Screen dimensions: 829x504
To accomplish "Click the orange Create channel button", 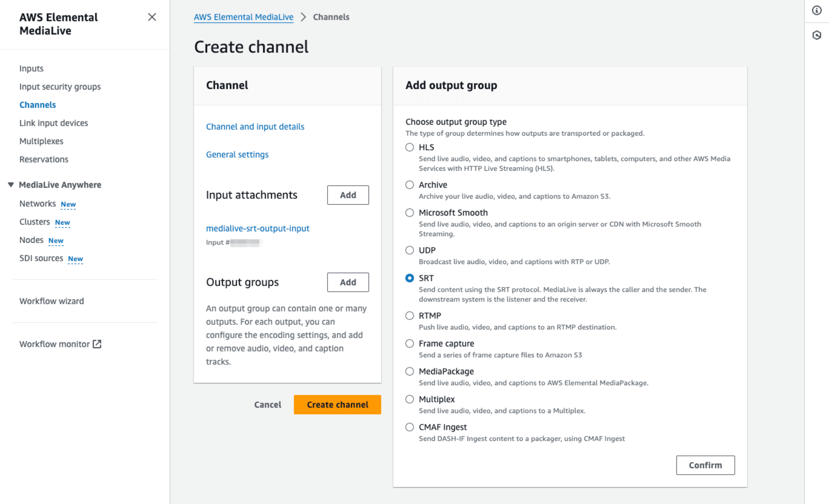I will (337, 405).
